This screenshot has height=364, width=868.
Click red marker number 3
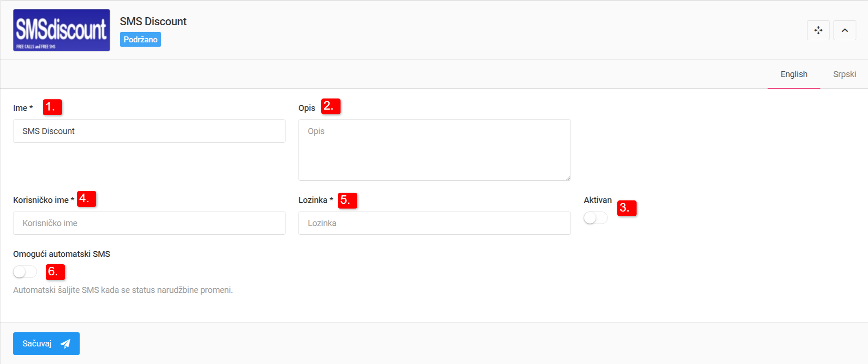coord(627,208)
